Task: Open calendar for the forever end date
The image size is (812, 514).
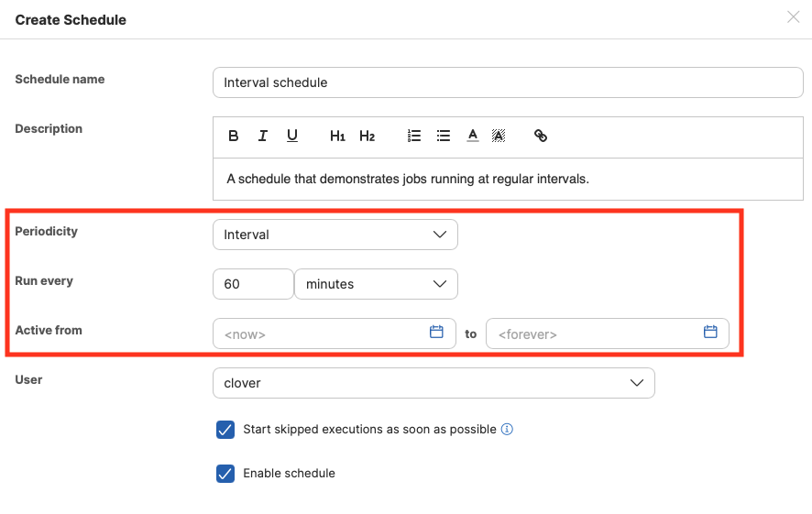Action: click(x=710, y=333)
